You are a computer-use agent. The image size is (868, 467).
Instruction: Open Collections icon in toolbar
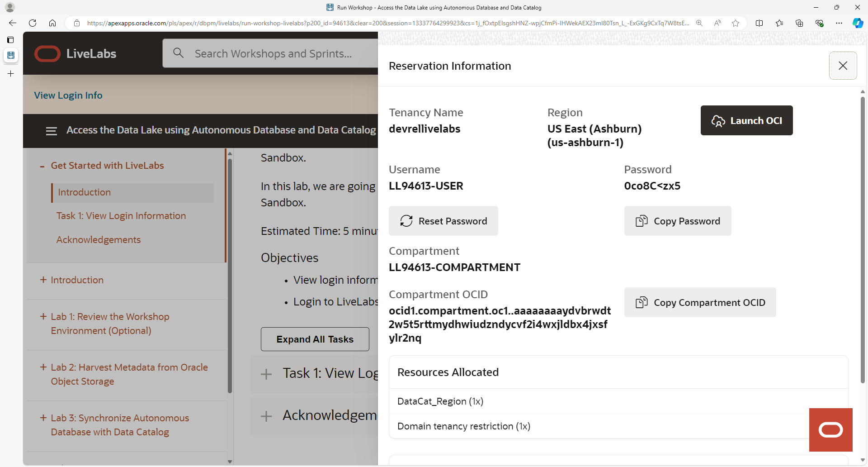799,23
